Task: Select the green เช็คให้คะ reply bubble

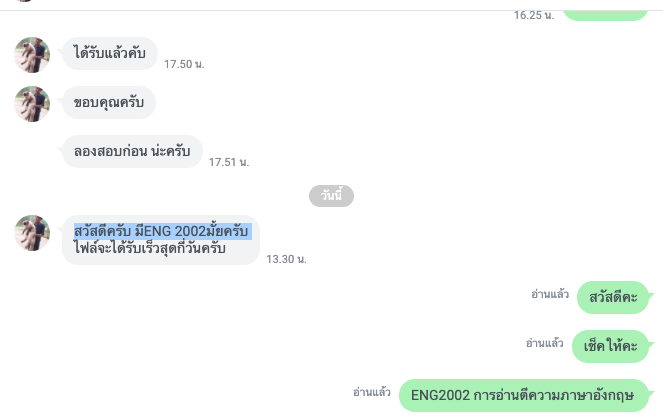Action: 610,347
